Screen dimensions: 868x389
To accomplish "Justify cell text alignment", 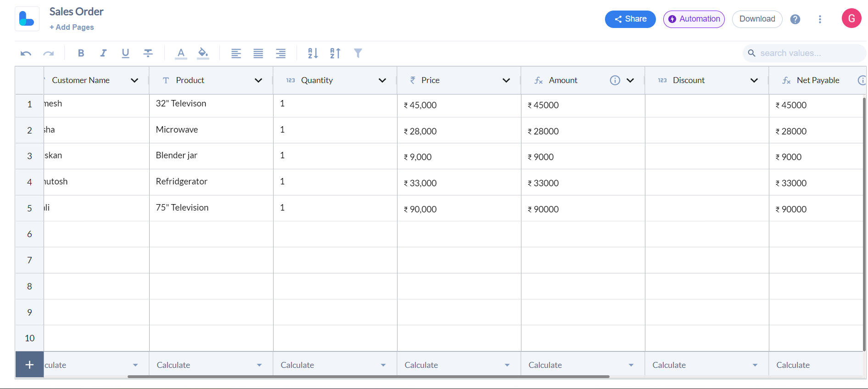I will [258, 54].
